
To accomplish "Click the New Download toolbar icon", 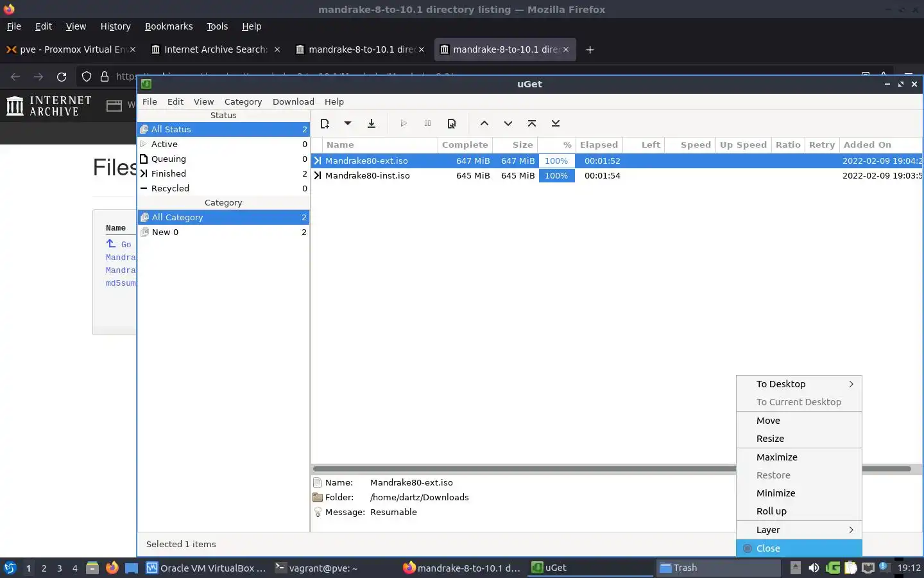I will coord(325,123).
